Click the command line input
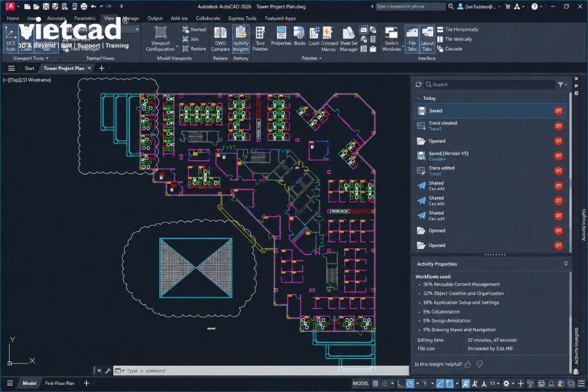Image resolution: width=588 pixels, height=392 pixels. (261, 370)
